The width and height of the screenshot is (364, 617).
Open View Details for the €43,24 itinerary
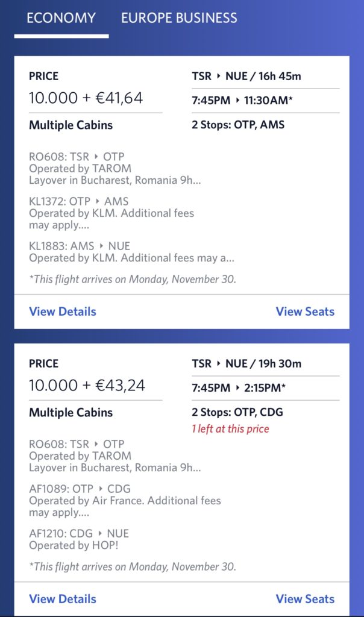point(63,599)
